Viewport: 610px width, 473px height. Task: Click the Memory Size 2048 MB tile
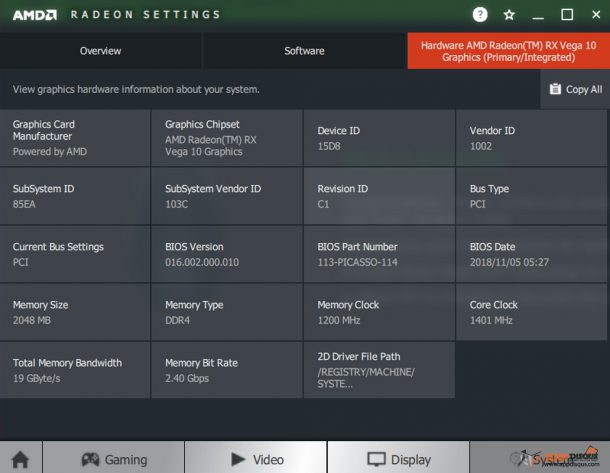[x=75, y=312]
